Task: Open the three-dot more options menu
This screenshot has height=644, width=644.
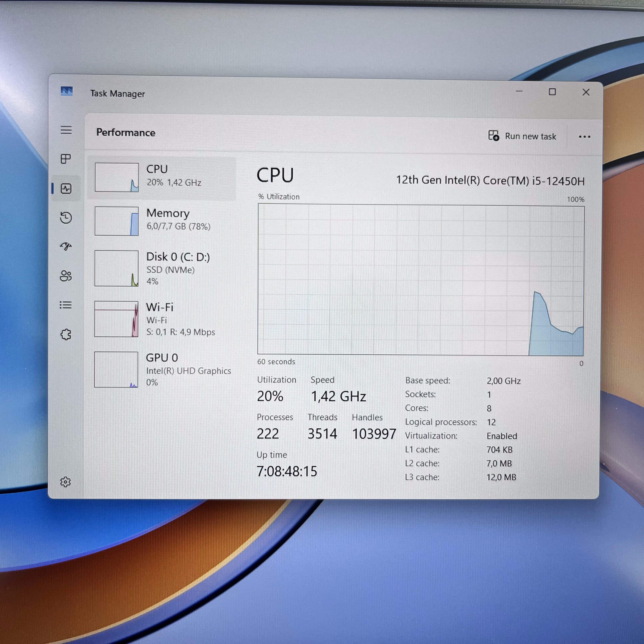Action: (584, 137)
